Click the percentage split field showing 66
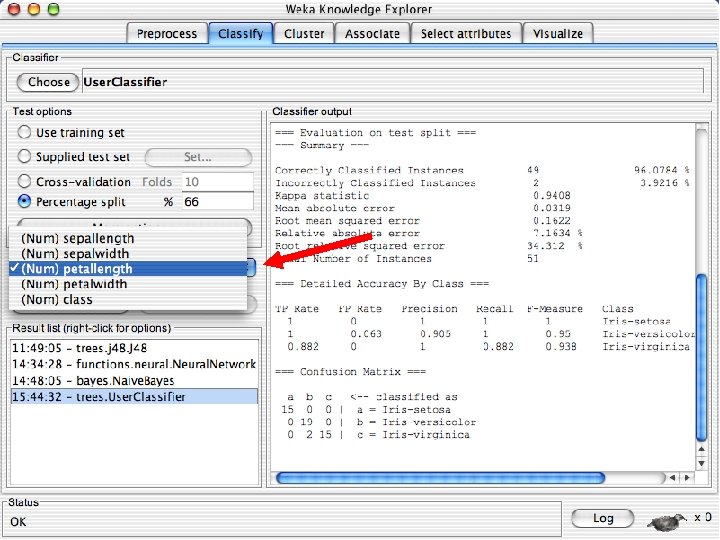The width and height of the screenshot is (720, 540). 218,202
